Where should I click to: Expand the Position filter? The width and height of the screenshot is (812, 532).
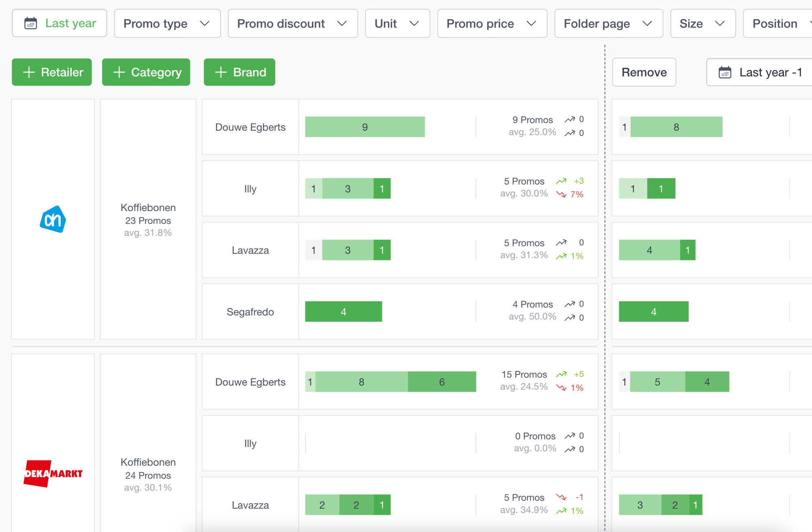point(777,24)
